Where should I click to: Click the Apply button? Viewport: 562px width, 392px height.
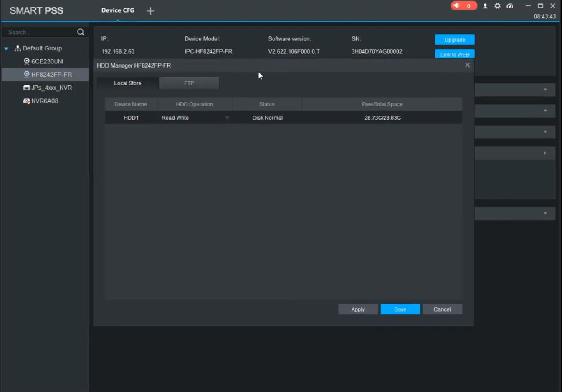(358, 309)
